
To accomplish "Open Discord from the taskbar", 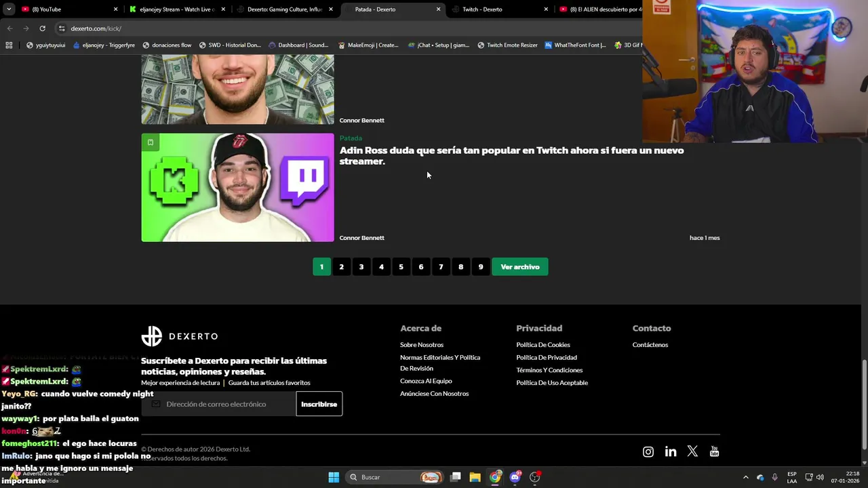I will 515,477.
